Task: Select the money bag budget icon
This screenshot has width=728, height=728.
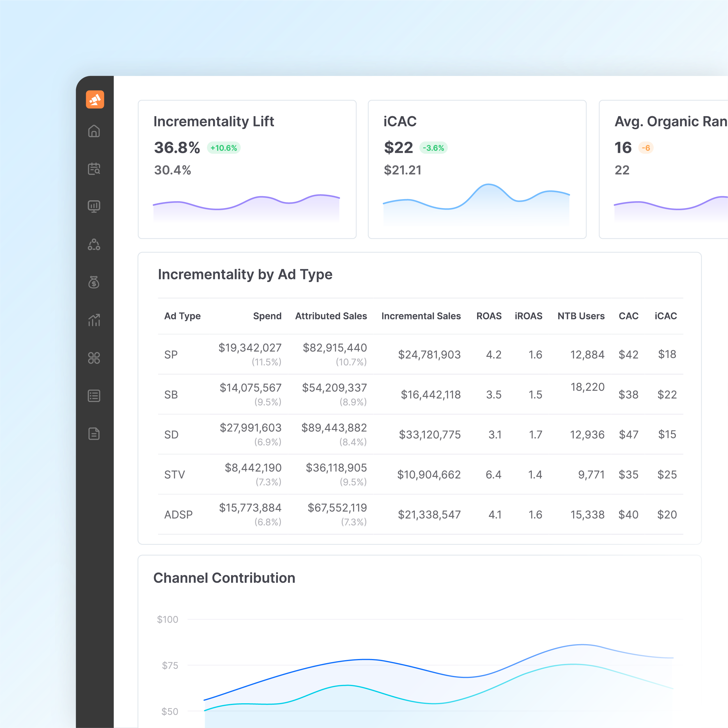Action: (94, 282)
